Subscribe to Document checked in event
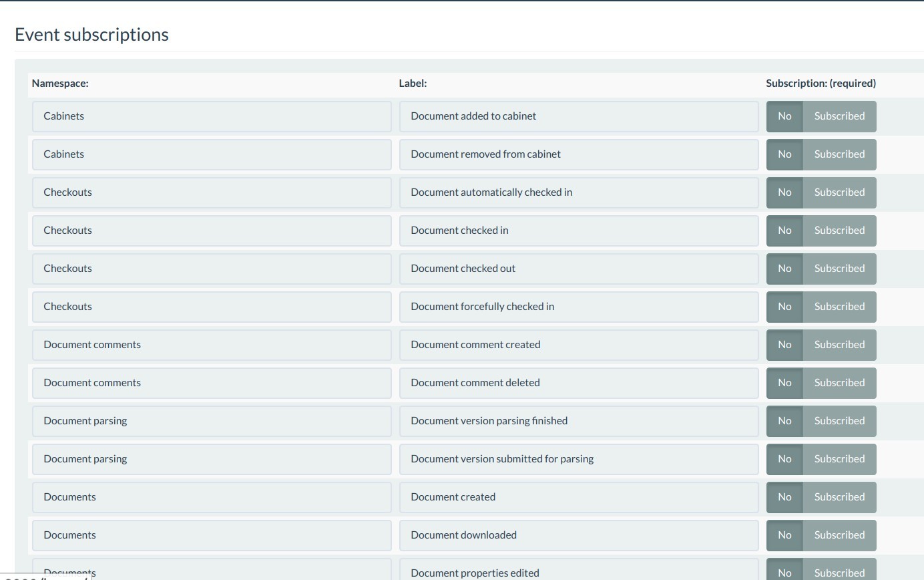 (x=839, y=231)
